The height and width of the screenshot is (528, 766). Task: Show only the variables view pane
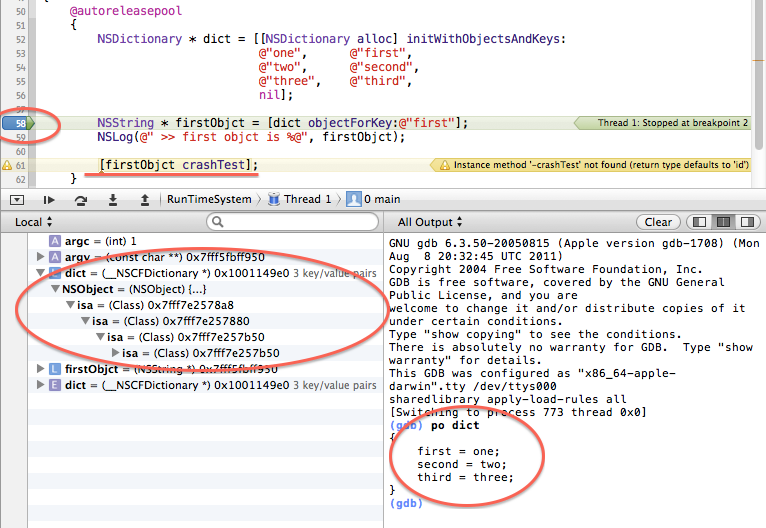pos(699,222)
